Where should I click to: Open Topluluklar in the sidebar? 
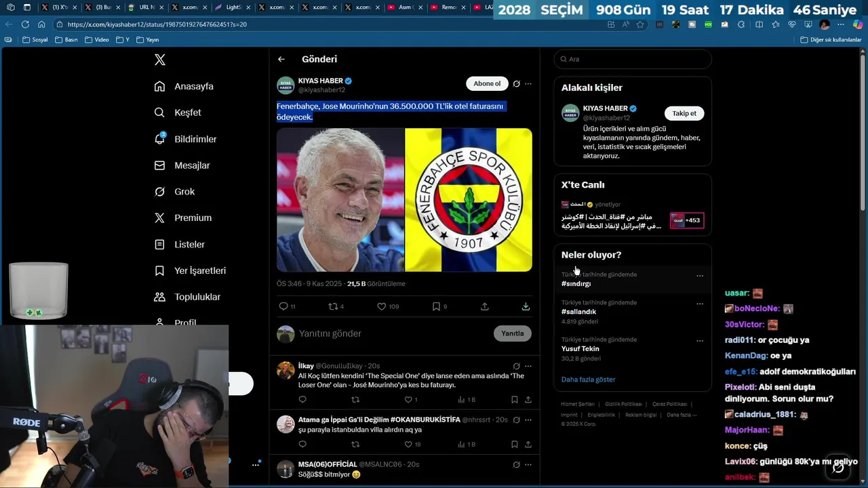(x=187, y=297)
